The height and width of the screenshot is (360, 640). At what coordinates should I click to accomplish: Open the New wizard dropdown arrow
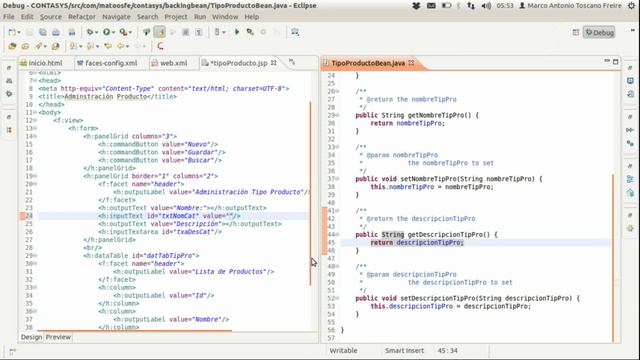point(19,33)
